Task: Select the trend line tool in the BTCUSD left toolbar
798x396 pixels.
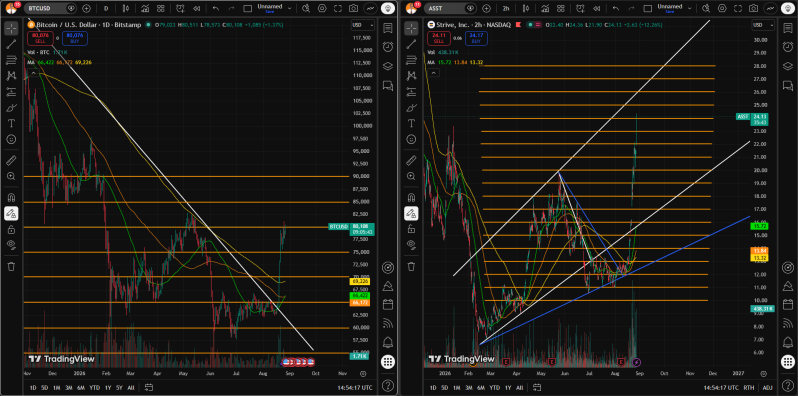Action: click(x=11, y=44)
